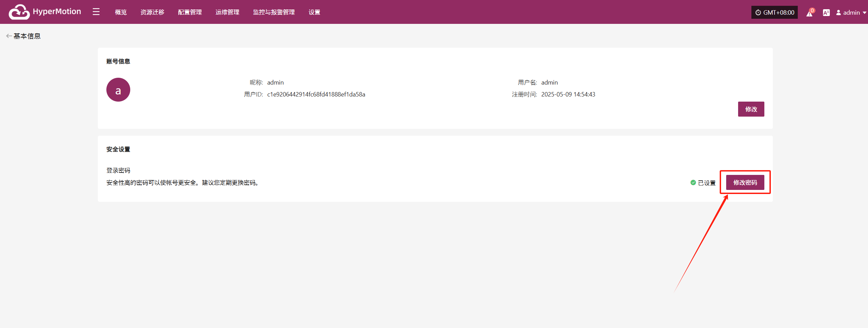The height and width of the screenshot is (328, 868).
Task: Open the alert notification bell icon
Action: [810, 13]
